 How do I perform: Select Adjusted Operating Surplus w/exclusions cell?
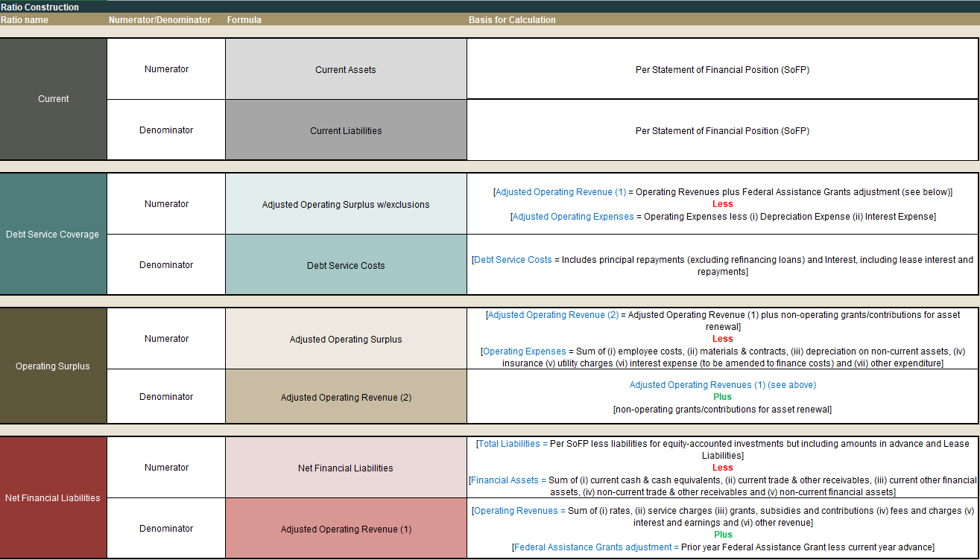coord(346,204)
